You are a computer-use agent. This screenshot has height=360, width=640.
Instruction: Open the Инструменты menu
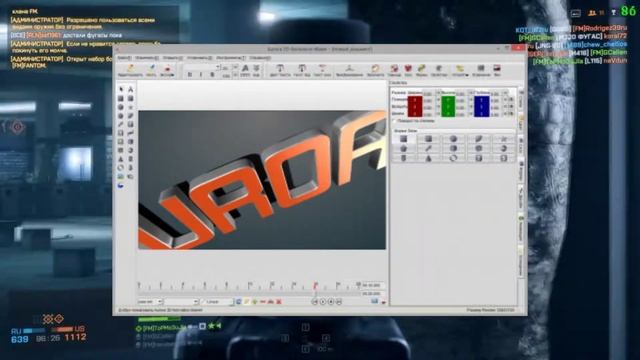click(231, 58)
